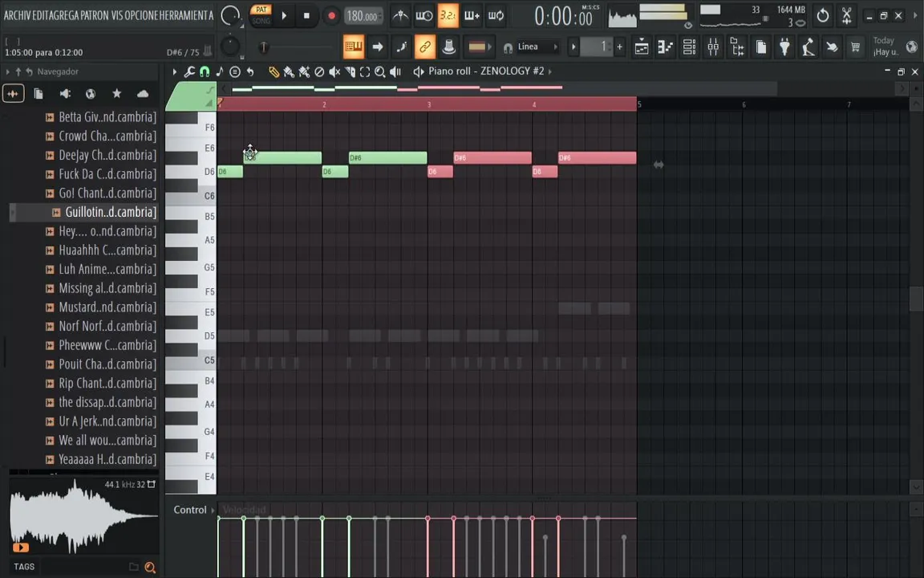Open the Channel rack icon
The image size is (924, 578).
click(690, 47)
